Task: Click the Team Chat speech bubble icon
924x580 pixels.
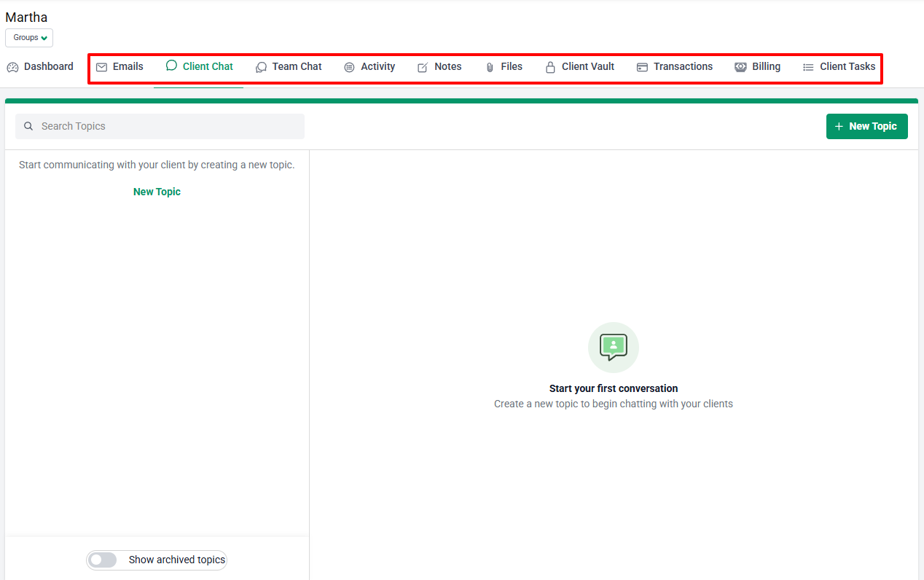Action: pos(261,66)
